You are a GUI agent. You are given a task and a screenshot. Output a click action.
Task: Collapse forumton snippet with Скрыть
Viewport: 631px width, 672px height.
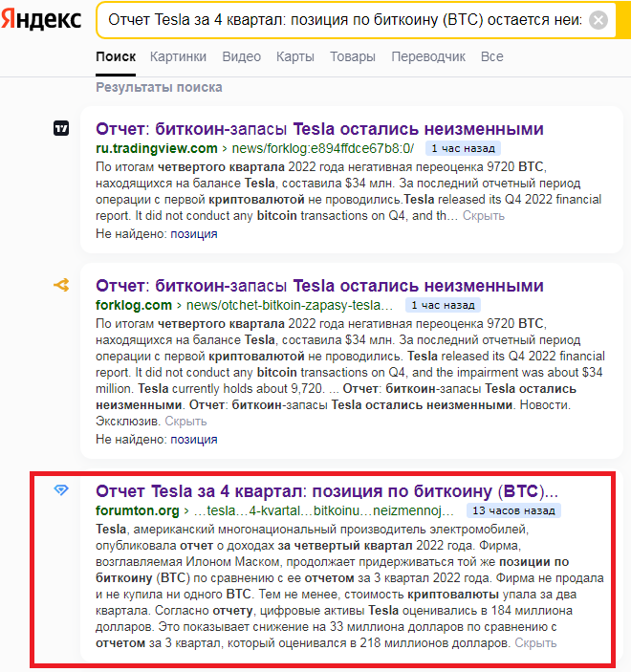pyautogui.click(x=535, y=643)
